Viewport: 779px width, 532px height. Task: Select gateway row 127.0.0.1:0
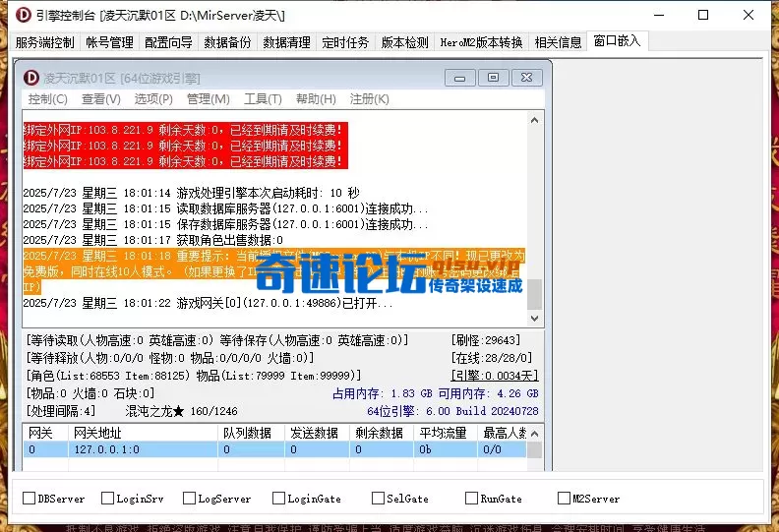click(274, 449)
